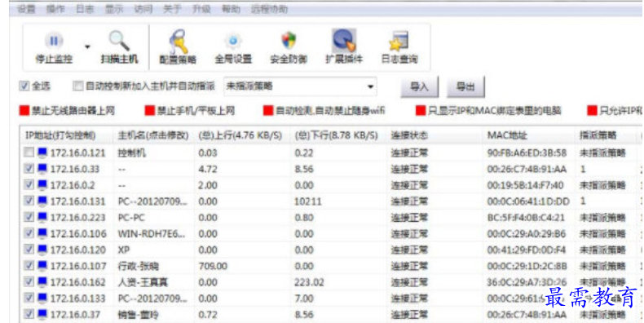Viewport: 644px width, 323px height.
Task: Click hostname 行政-张晓 to edit it
Action: (139, 266)
